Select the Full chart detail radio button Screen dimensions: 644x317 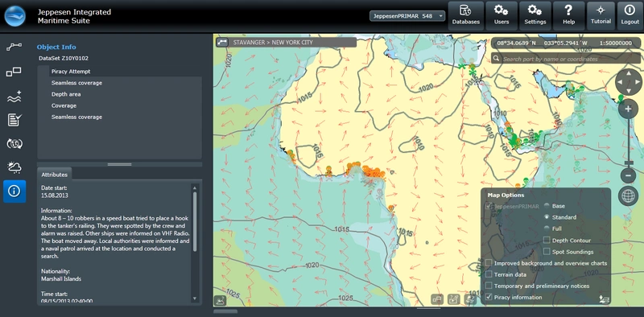pos(547,228)
